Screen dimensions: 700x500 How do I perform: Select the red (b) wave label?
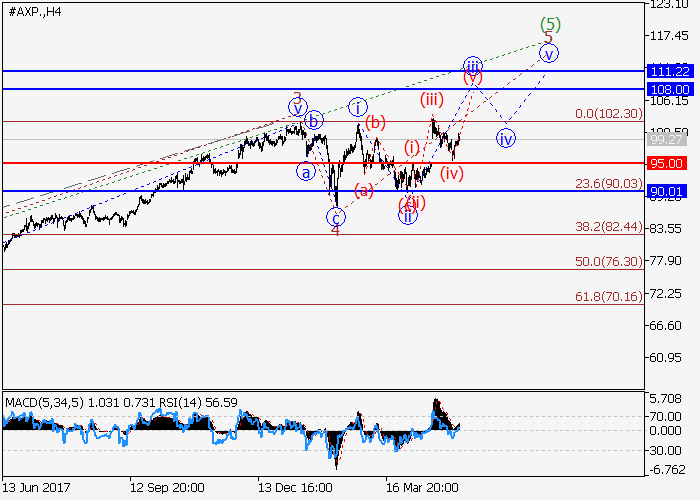click(x=375, y=123)
